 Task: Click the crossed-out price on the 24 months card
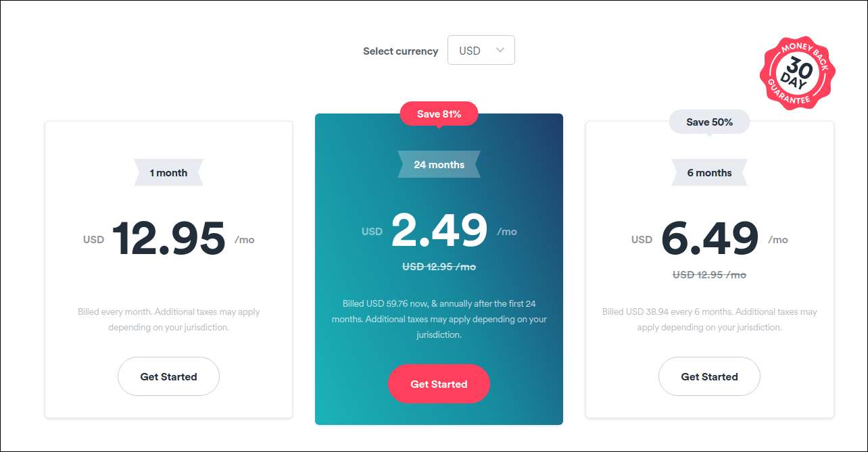click(x=439, y=267)
